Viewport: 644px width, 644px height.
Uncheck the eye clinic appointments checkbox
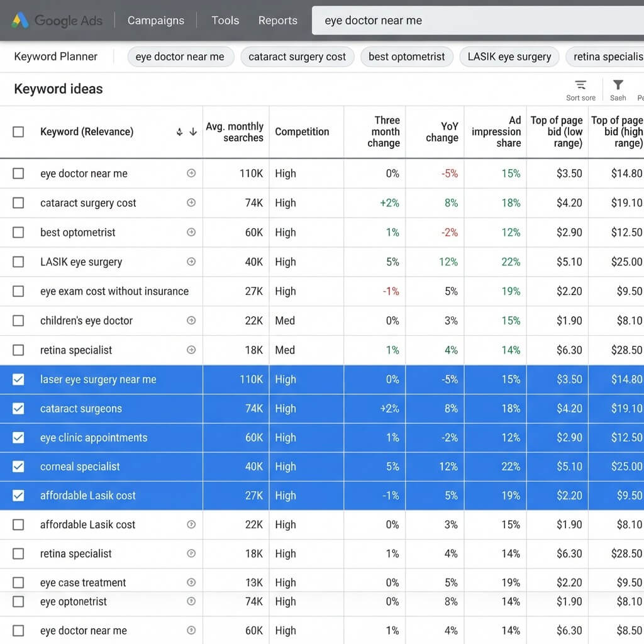pos(18,438)
